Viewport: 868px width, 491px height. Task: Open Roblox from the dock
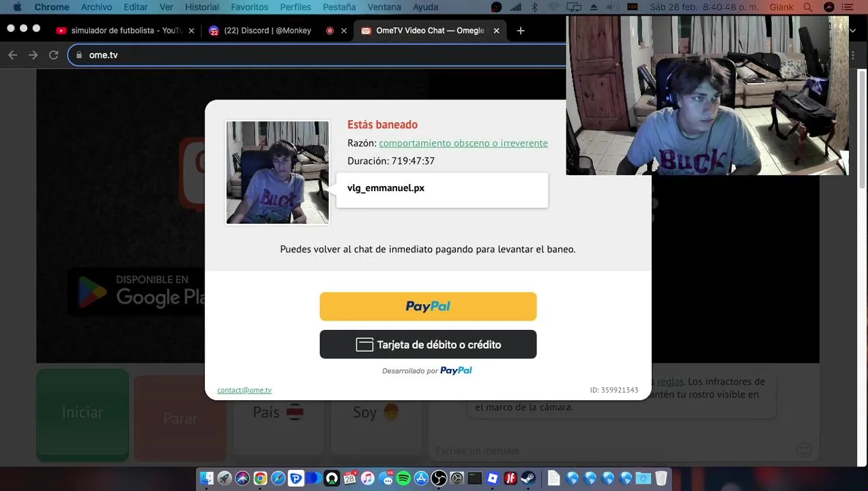click(493, 479)
